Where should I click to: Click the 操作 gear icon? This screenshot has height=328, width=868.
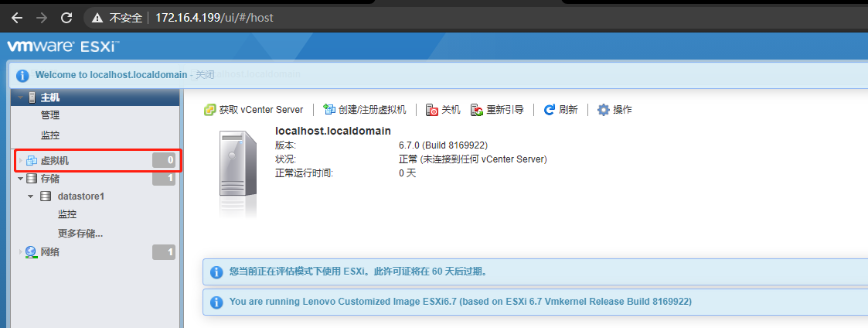click(x=604, y=110)
